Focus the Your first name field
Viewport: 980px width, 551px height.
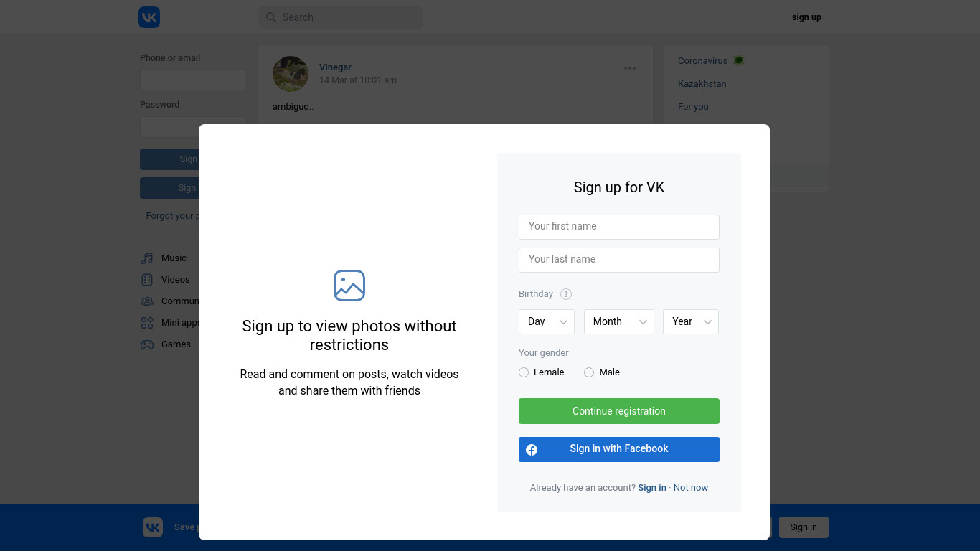click(619, 227)
